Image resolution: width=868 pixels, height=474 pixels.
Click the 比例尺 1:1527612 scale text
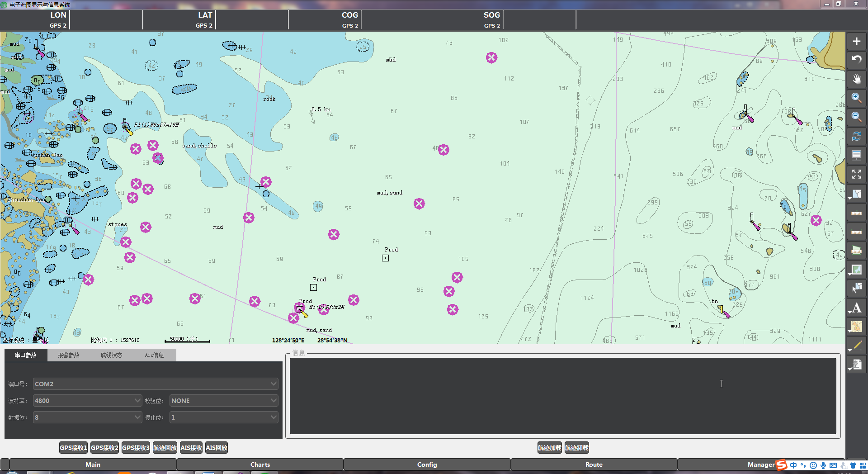coord(115,340)
